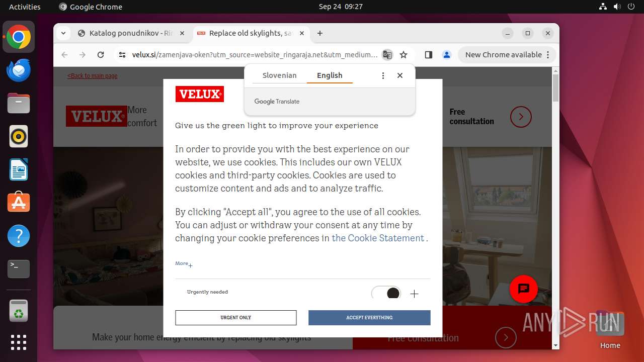Expand the More cookie details
This screenshot has width=644, height=362.
tap(184, 264)
